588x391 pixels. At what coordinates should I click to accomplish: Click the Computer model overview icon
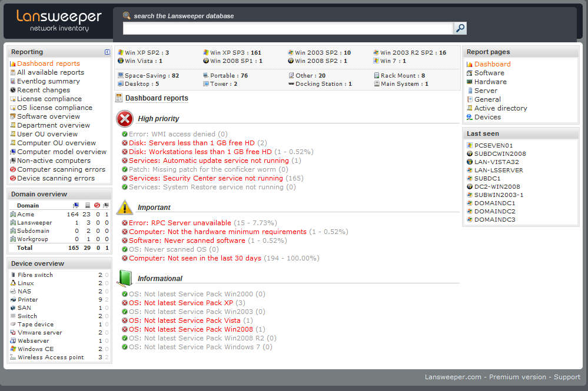[13, 152]
